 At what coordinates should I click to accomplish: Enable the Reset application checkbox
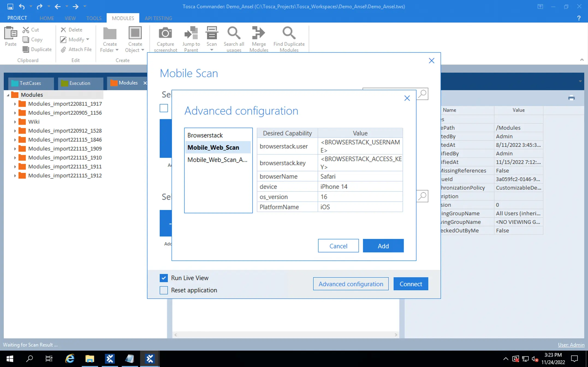pos(164,290)
